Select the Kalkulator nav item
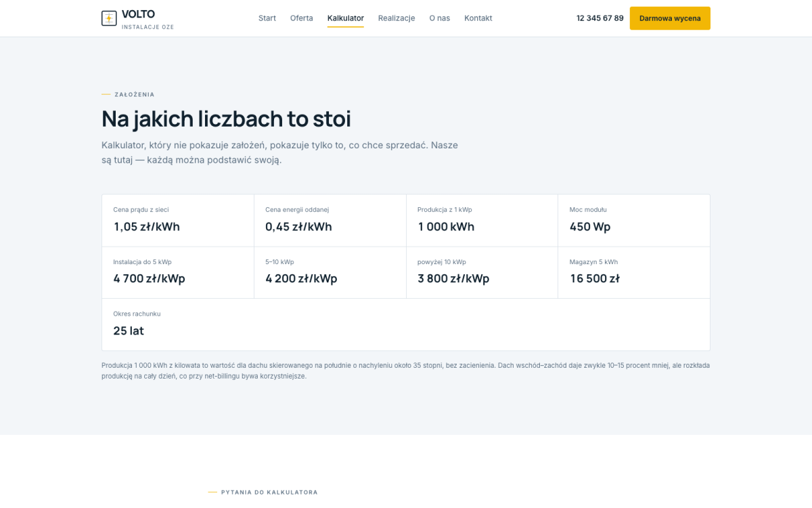This screenshot has height=508, width=812. [x=346, y=18]
